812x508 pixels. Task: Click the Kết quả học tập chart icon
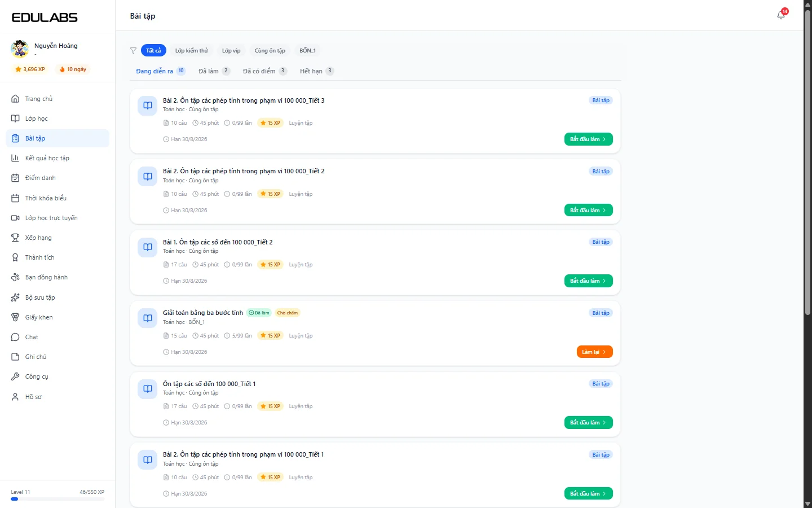point(15,158)
